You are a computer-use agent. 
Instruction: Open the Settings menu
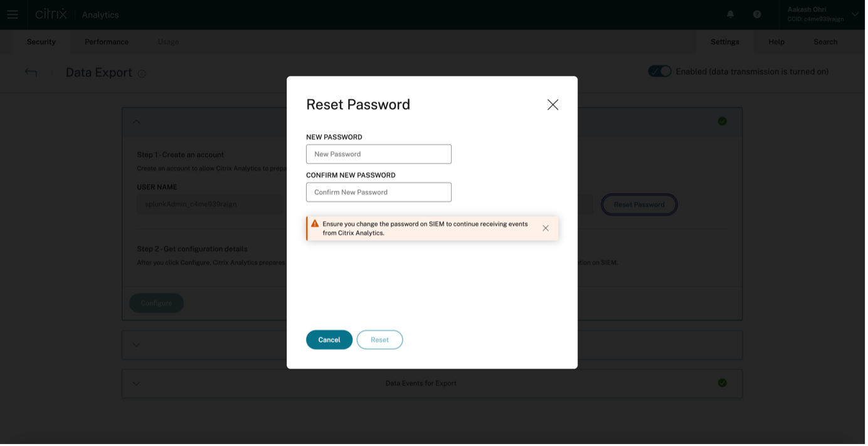(x=724, y=41)
